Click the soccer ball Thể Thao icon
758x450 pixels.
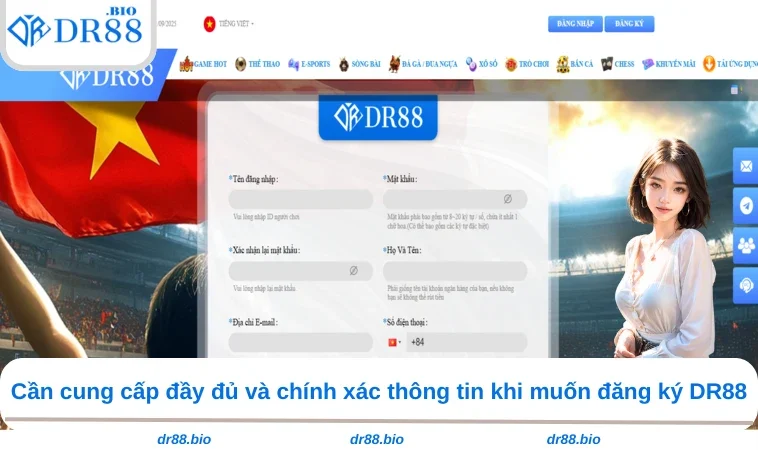coord(240,64)
